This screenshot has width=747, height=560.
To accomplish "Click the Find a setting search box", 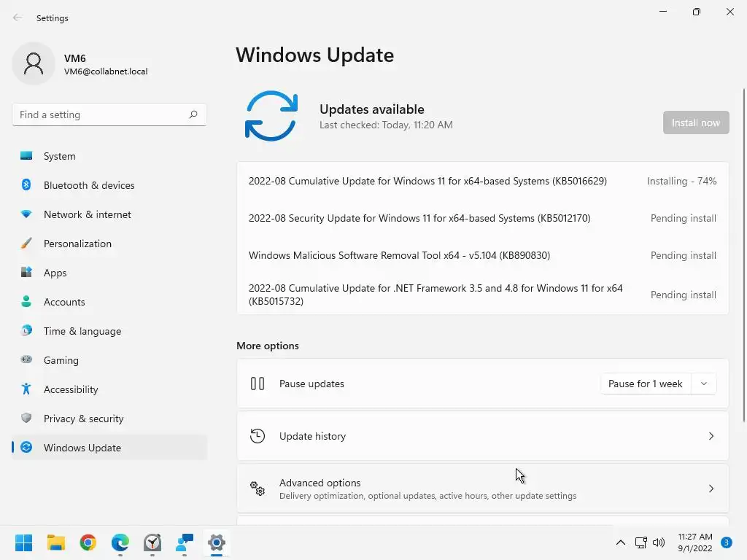I will click(109, 114).
